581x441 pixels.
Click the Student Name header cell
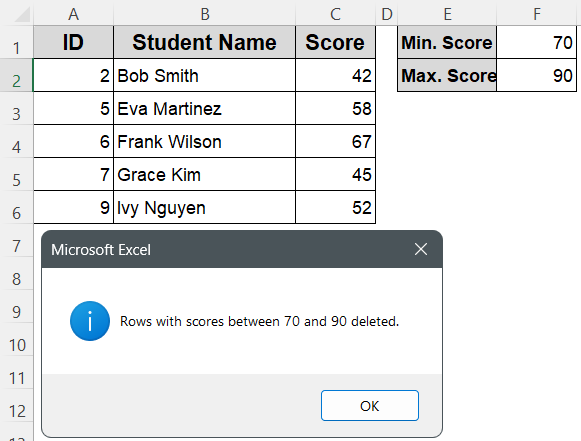pos(205,42)
